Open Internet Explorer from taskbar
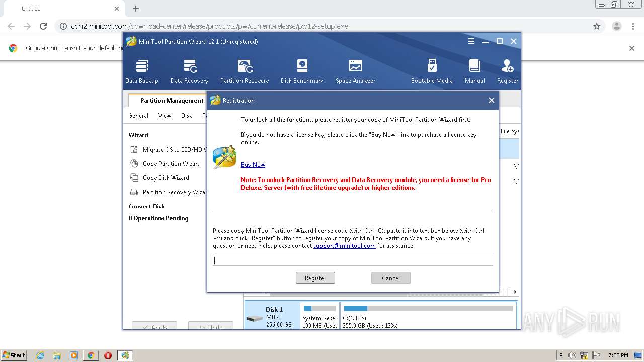 (x=40, y=355)
